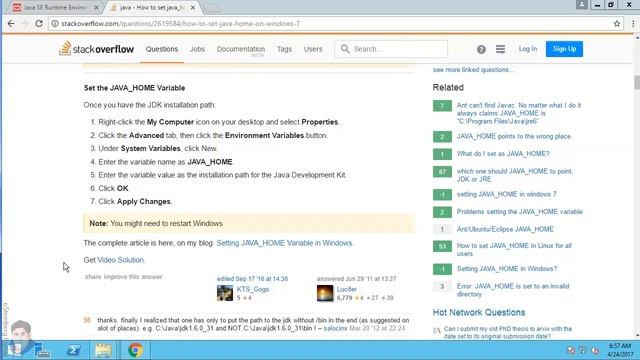The image size is (640, 360).
Task: Reload the page with the refresh icon
Action: 39,24
